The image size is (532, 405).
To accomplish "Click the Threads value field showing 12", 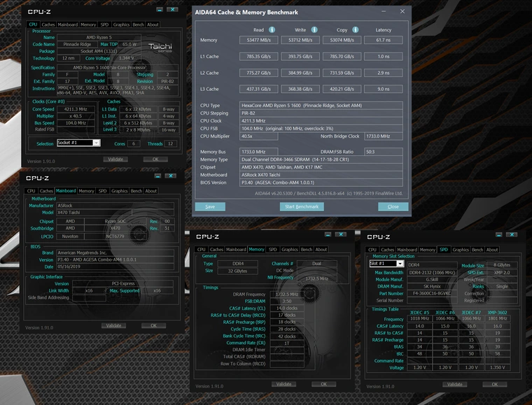I will coord(170,143).
